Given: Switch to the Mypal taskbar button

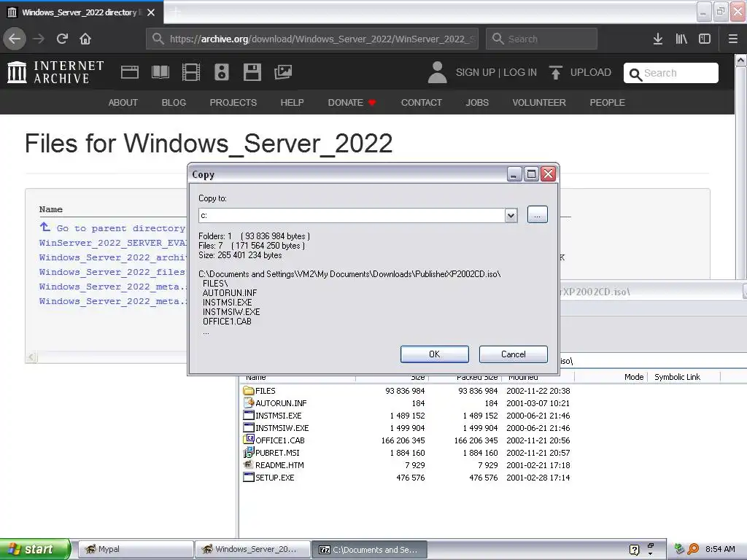Looking at the screenshot, I should [135, 550].
